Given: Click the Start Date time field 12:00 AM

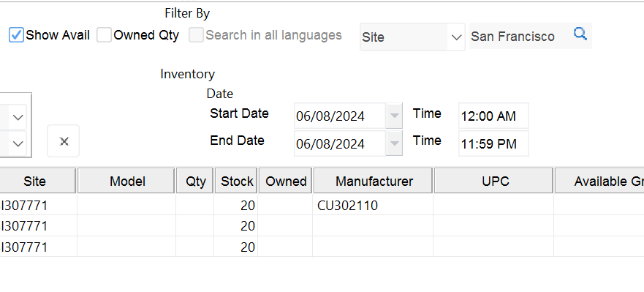Looking at the screenshot, I should (x=493, y=116).
